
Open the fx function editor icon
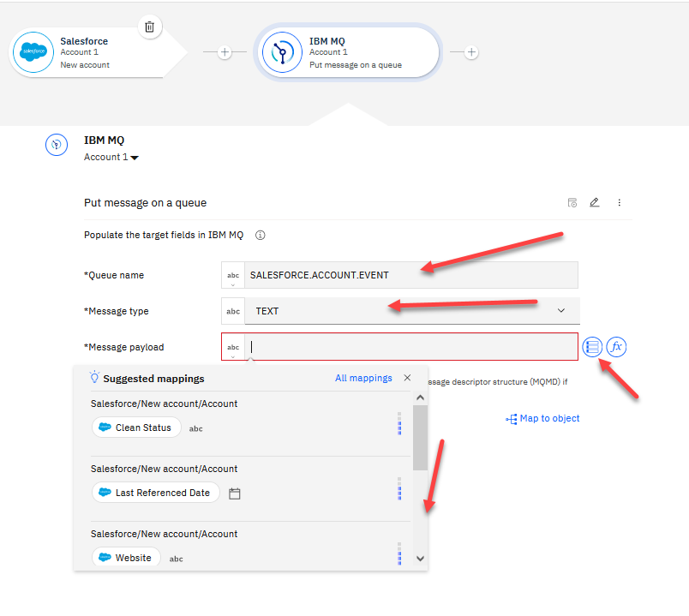click(616, 347)
